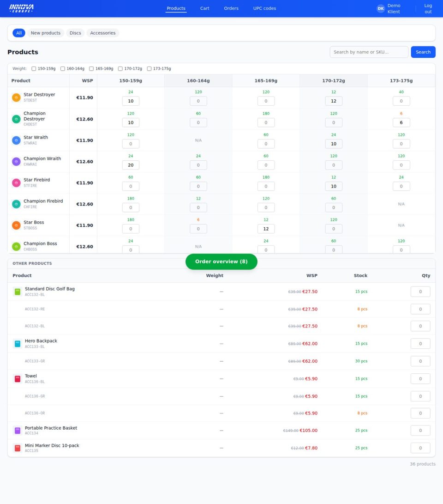Click the Hero Backpack product icon
The width and height of the screenshot is (443, 504).
(18, 344)
